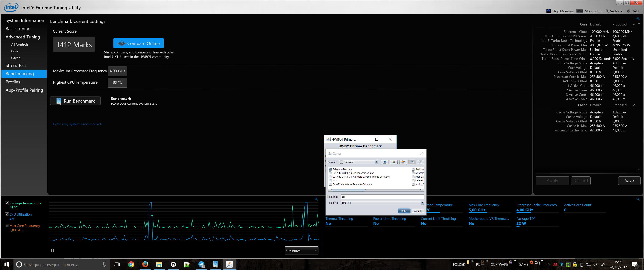
Task: Open Basic Tuning section
Action: pyautogui.click(x=18, y=29)
